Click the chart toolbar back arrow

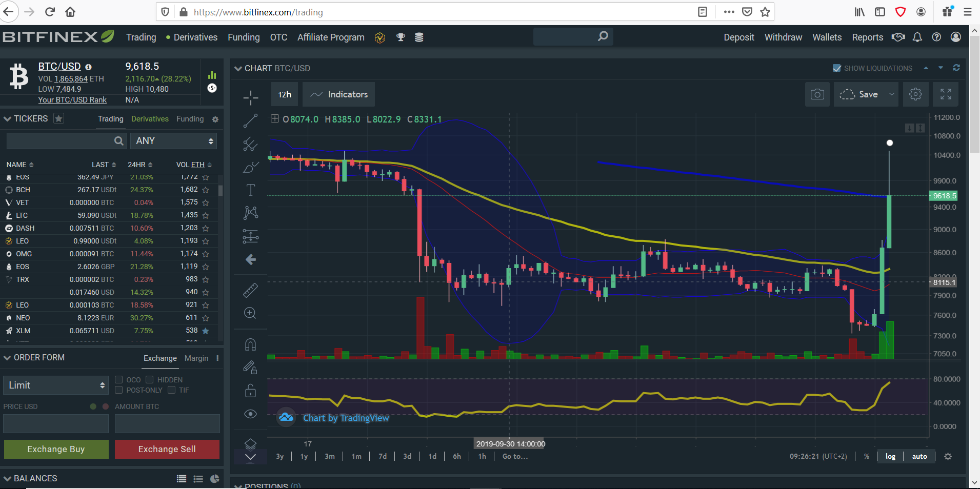250,260
